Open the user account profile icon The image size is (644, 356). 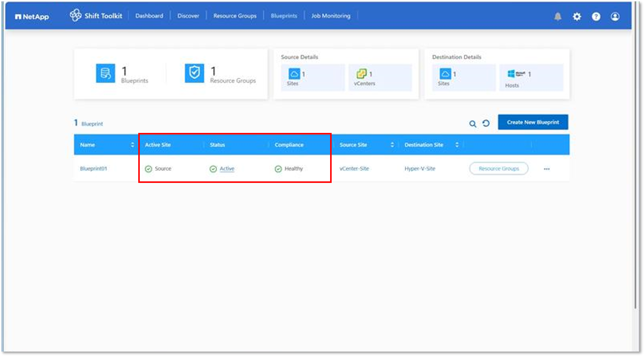tap(615, 17)
